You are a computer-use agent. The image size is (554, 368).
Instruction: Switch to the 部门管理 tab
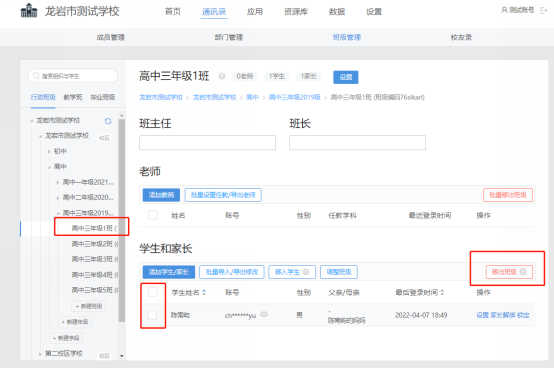(x=229, y=37)
